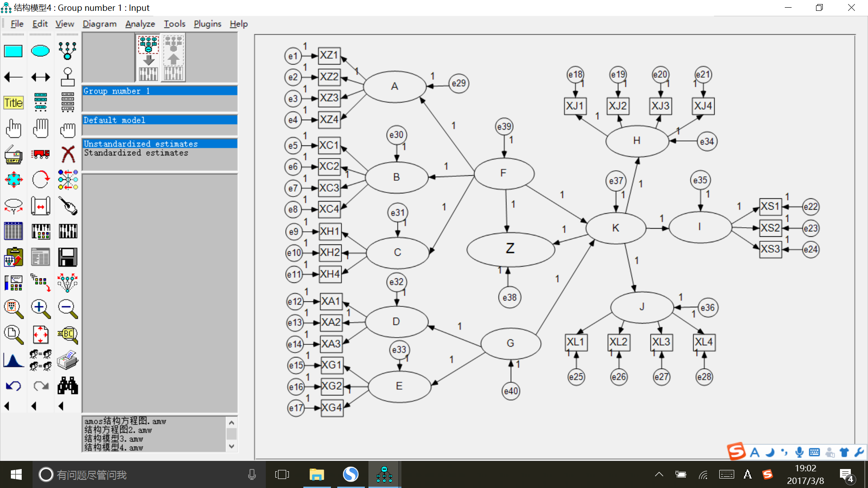Open the Bayesian estimation curve tool

coord(13,360)
